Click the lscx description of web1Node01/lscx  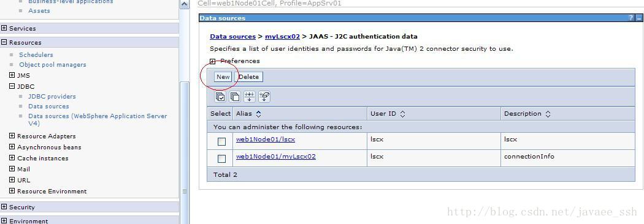coord(510,139)
